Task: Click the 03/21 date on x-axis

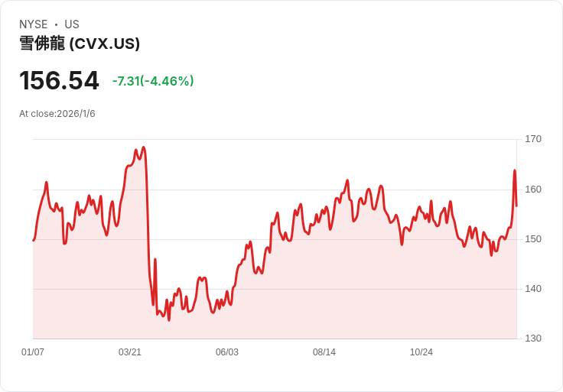Action: click(130, 352)
